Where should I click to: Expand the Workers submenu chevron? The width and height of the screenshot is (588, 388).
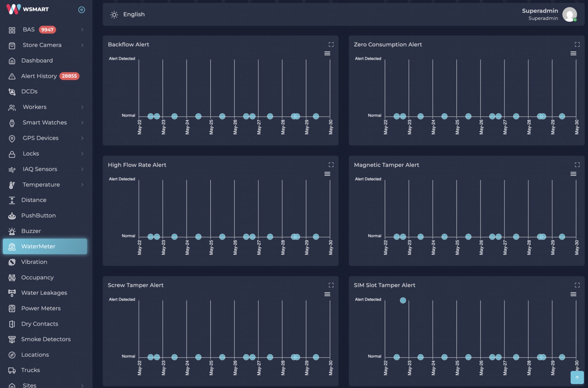pos(82,107)
